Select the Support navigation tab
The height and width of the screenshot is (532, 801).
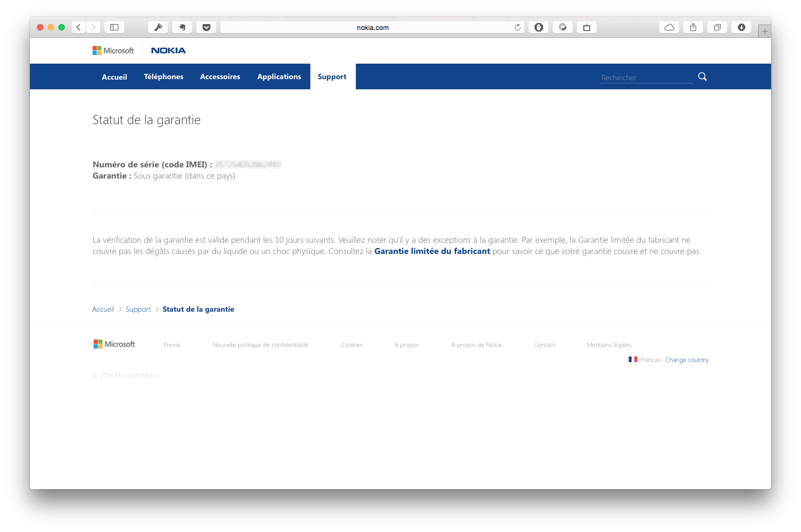(332, 76)
